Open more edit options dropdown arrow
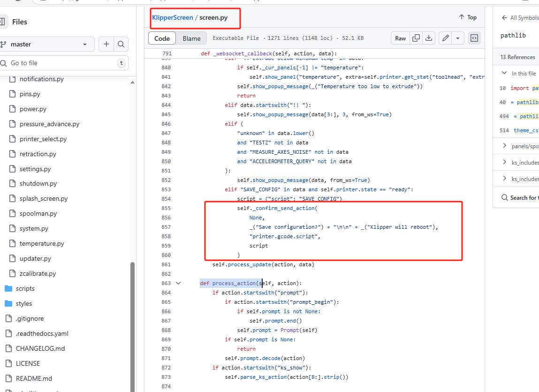This screenshot has height=392, width=539. pos(458,38)
